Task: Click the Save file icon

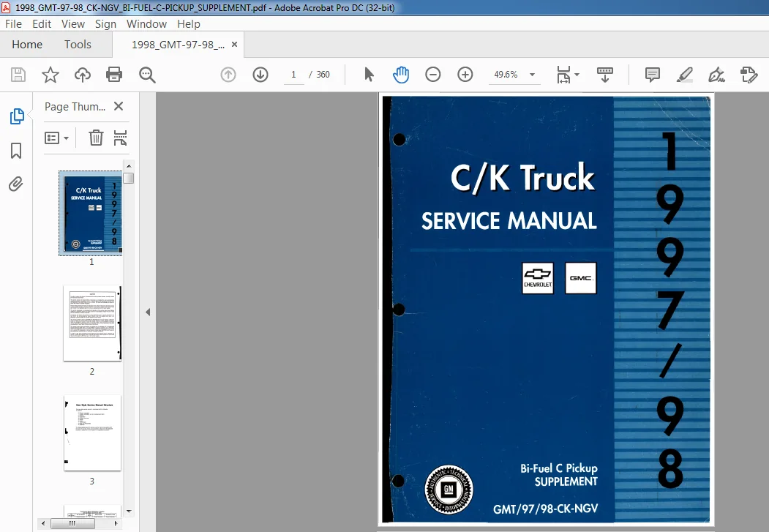Action: [x=18, y=75]
